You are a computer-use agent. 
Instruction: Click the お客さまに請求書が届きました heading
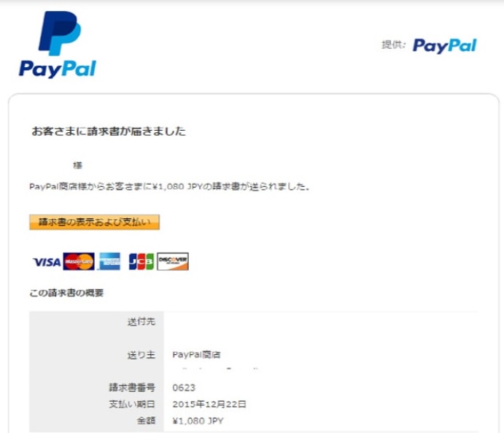pyautogui.click(x=109, y=131)
